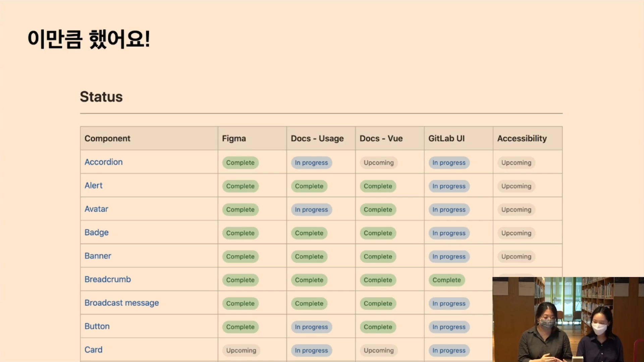Open the Avatar component link
644x362 pixels.
96,209
